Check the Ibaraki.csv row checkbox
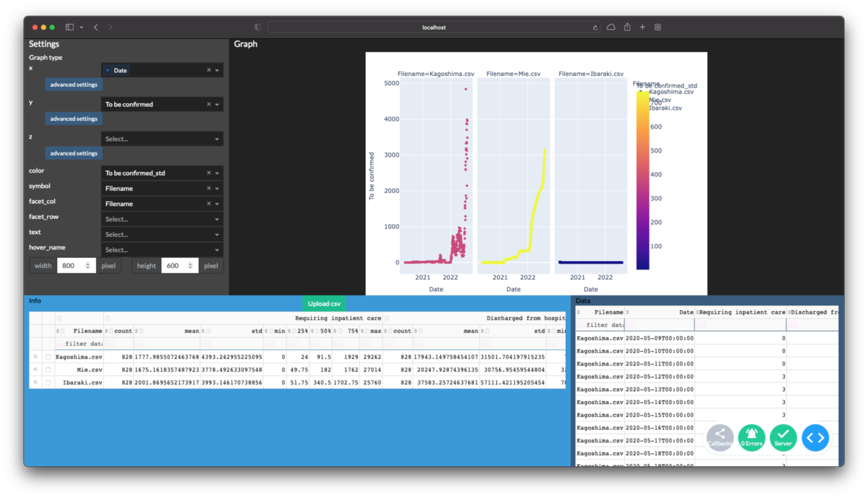 tap(48, 382)
